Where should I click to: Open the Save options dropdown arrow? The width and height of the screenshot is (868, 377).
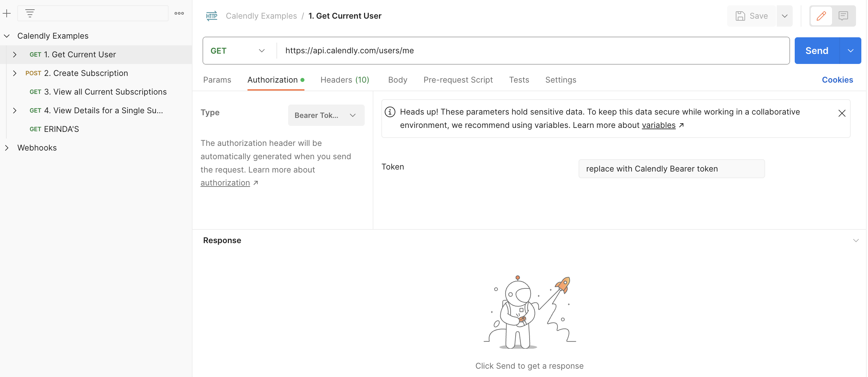[784, 16]
